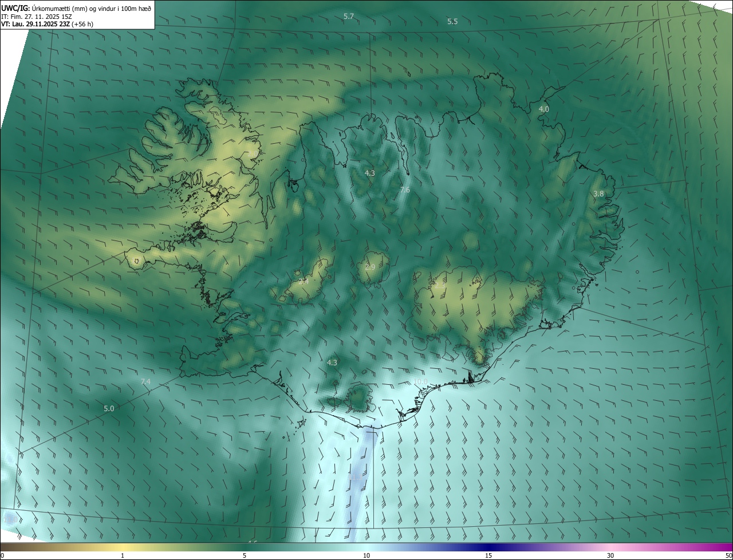Image resolution: width=733 pixels, height=560 pixels.
Task: Click the 5.5 value label on the map
Action: pyautogui.click(x=452, y=22)
